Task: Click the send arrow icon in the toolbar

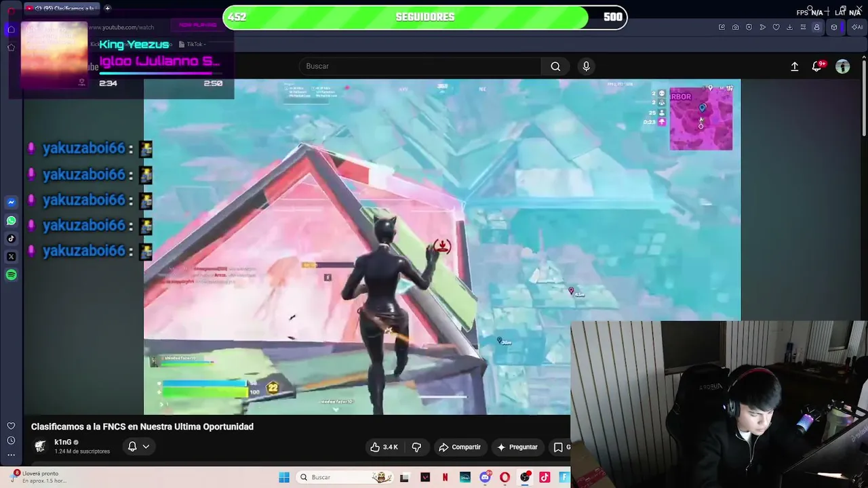Action: click(x=762, y=27)
